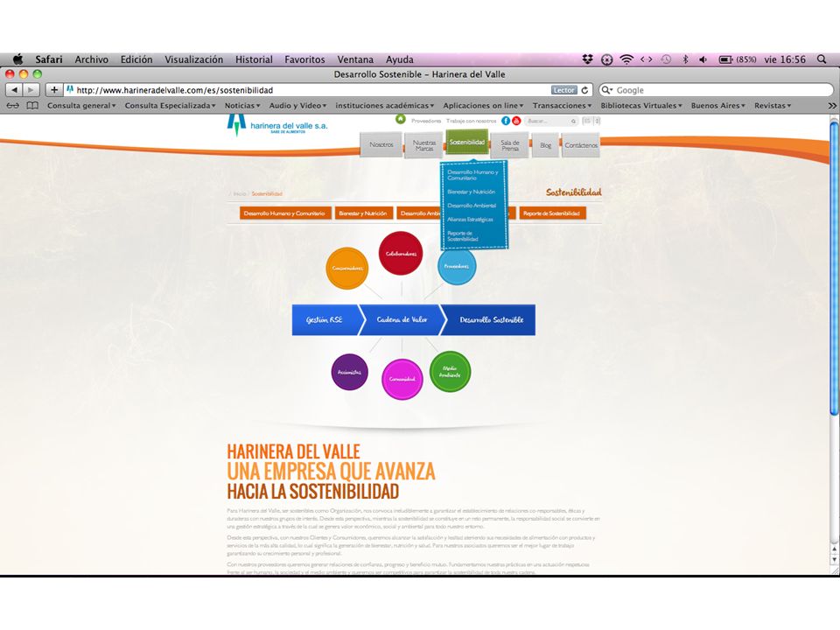Viewport: 840px width, 630px height.
Task: Select Desarrollo Ambiental in blue dropdown
Action: click(x=472, y=206)
